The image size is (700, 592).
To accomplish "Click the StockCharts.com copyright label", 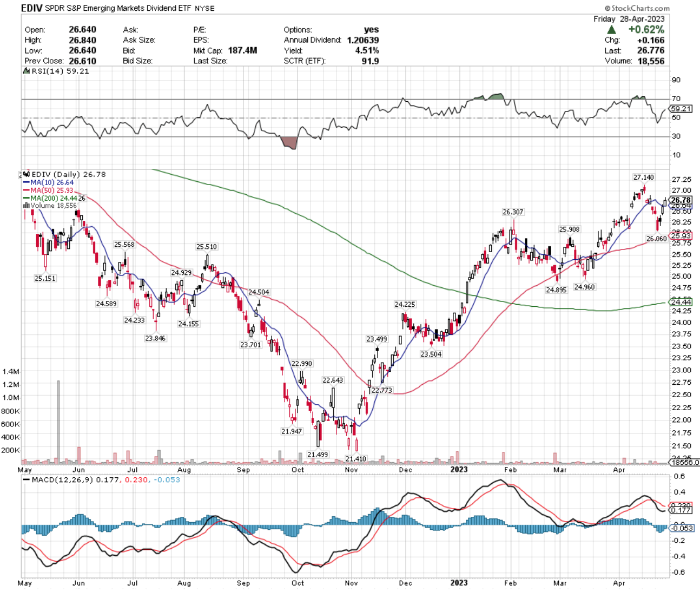I will (637, 8).
